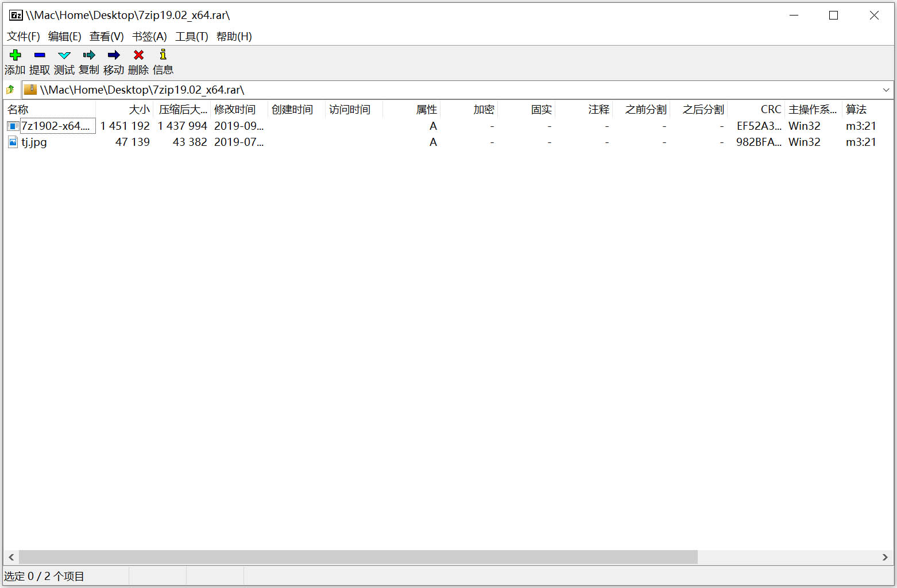The width and height of the screenshot is (897, 588).
Task: Sort by 固实 (Solid) column header
Action: (x=527, y=110)
